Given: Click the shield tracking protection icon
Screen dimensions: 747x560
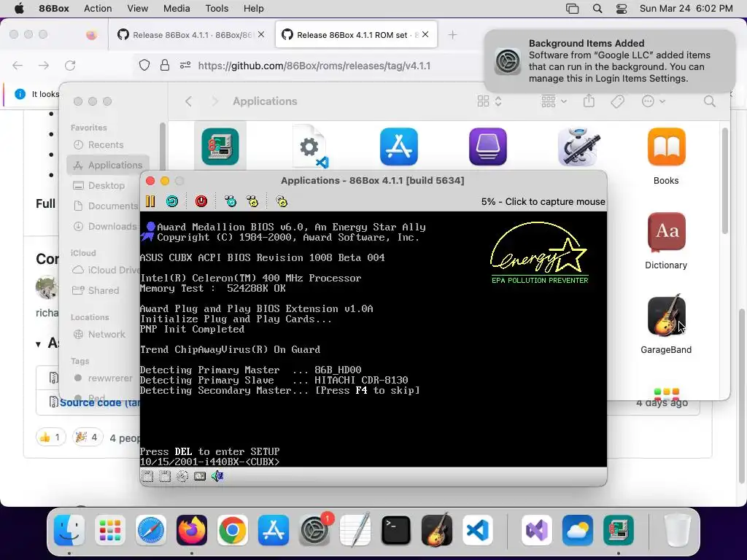Looking at the screenshot, I should coord(144,65).
